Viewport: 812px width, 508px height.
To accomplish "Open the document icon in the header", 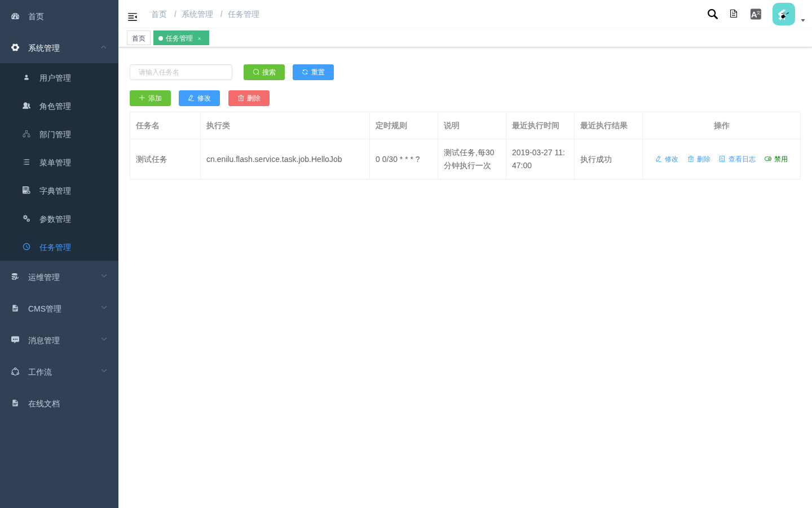I will [x=734, y=14].
